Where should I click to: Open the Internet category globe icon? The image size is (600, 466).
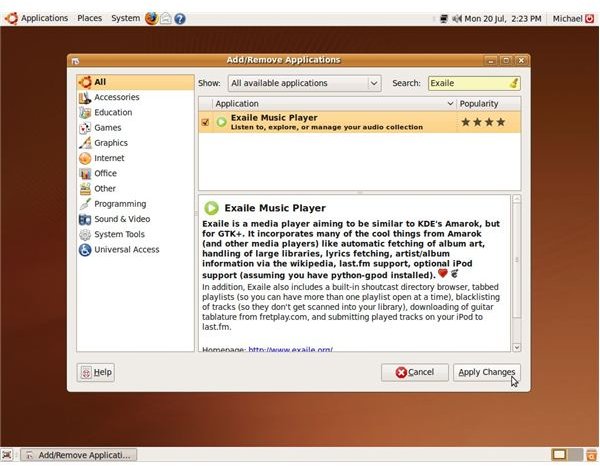[x=85, y=158]
